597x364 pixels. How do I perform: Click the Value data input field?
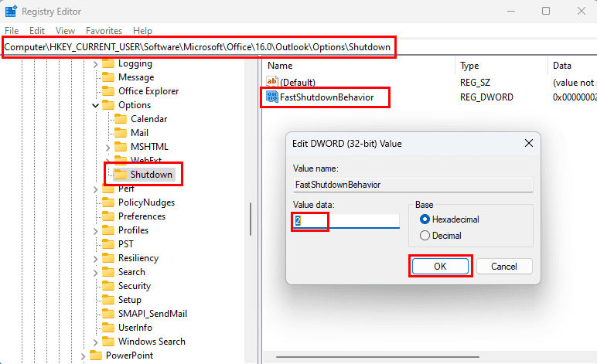346,221
